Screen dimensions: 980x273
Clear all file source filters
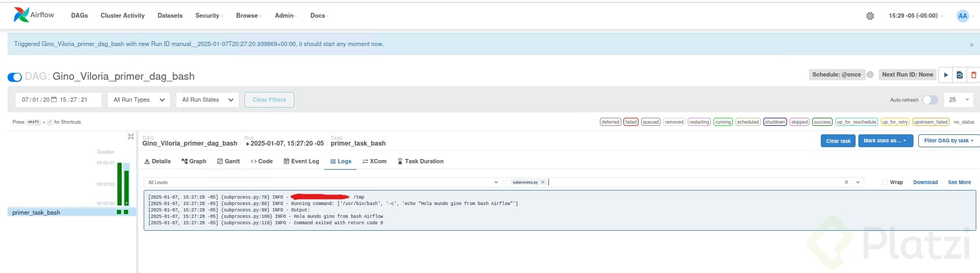[x=847, y=182]
